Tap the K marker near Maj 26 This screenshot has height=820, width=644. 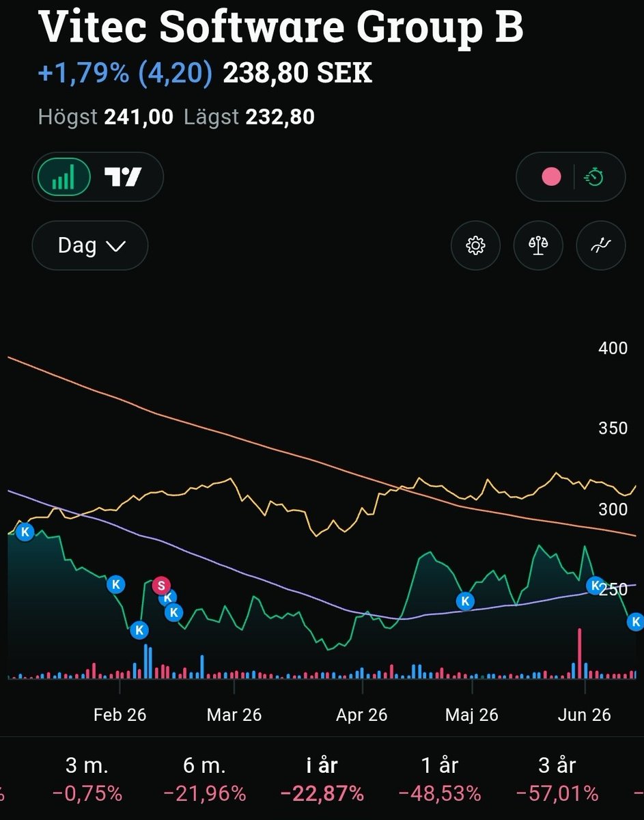(x=465, y=601)
